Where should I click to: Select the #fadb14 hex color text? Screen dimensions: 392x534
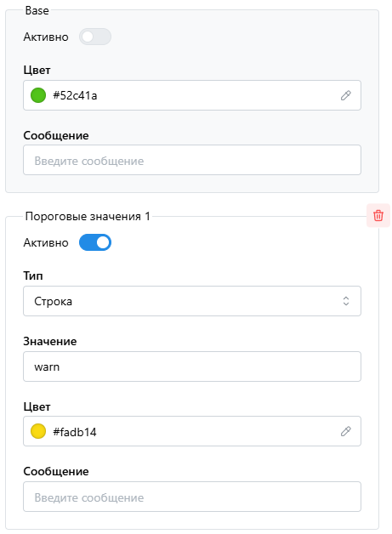click(x=75, y=432)
